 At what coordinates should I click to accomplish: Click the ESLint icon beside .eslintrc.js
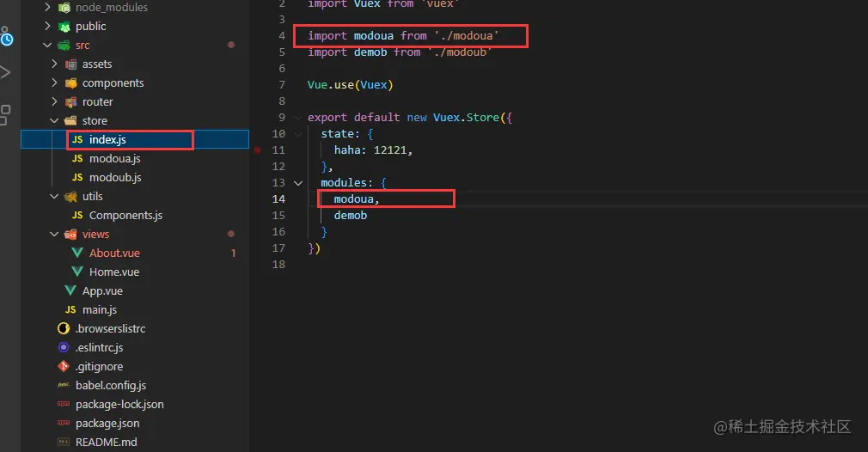click(x=64, y=347)
